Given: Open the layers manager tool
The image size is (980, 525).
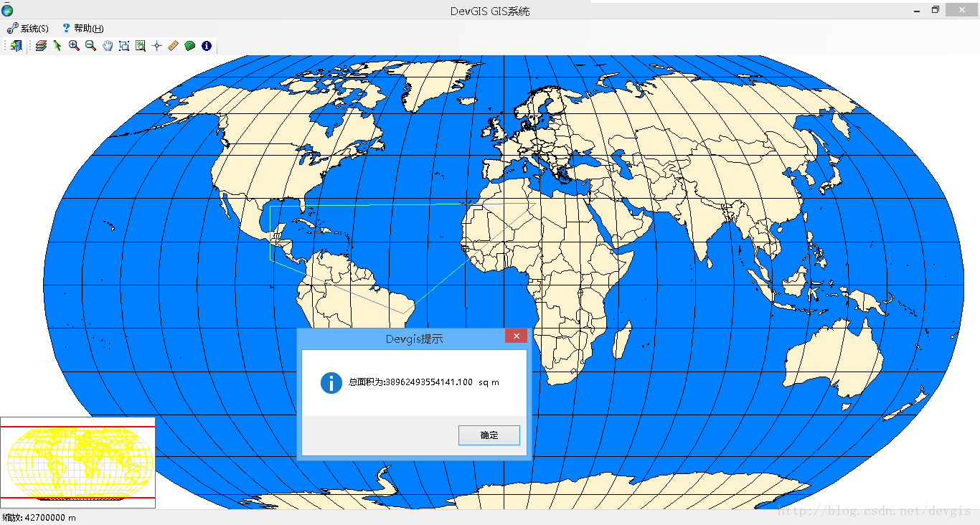Looking at the screenshot, I should [41, 46].
